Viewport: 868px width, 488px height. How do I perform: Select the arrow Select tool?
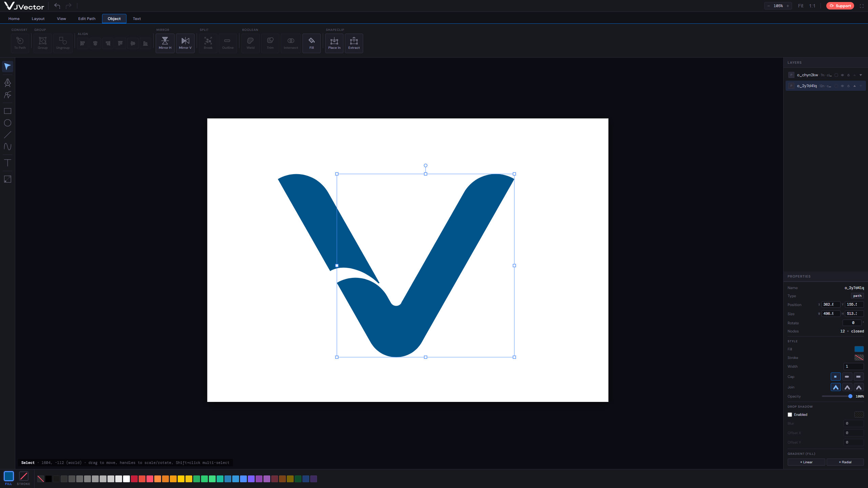pyautogui.click(x=7, y=66)
